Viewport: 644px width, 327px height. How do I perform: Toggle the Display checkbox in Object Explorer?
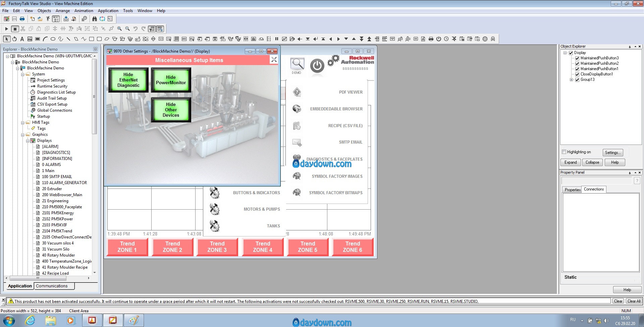coord(571,53)
